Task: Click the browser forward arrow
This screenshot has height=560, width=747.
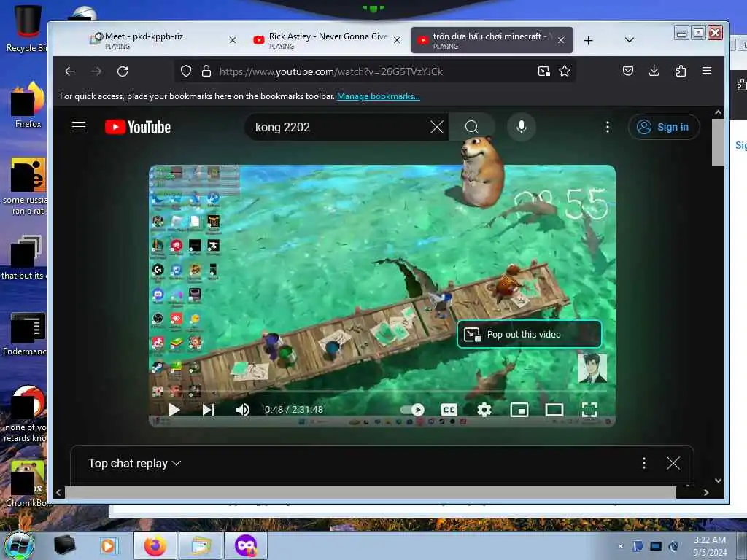Action: [96, 71]
